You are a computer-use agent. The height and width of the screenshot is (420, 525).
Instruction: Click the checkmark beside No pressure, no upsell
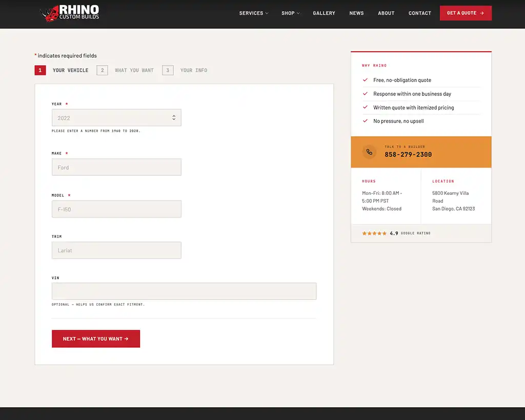pyautogui.click(x=365, y=121)
